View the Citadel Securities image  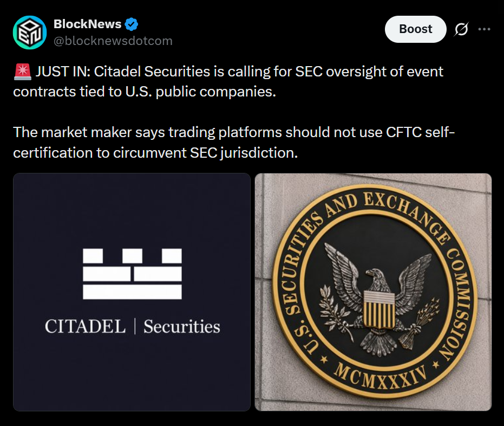click(132, 292)
